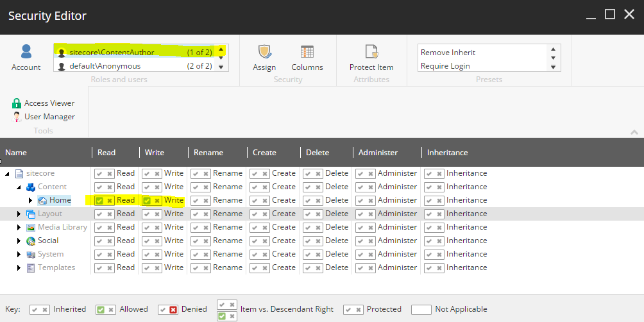Select the Templates tree item
Image resolution: width=644 pixels, height=322 pixels.
point(56,267)
